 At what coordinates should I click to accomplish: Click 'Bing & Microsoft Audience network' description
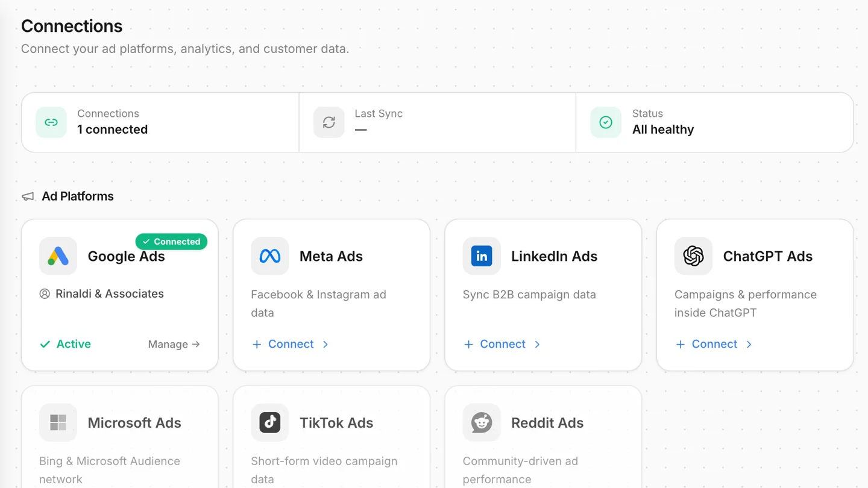pyautogui.click(x=110, y=470)
